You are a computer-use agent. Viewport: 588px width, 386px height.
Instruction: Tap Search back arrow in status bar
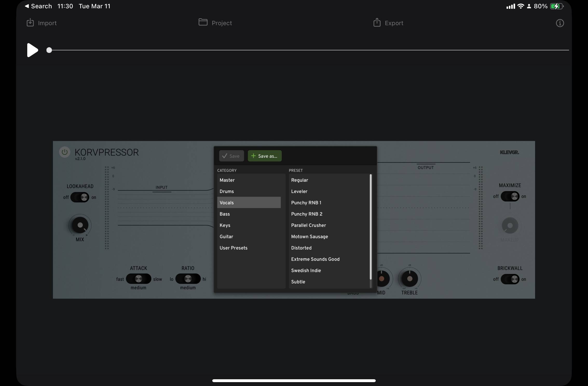pos(27,6)
